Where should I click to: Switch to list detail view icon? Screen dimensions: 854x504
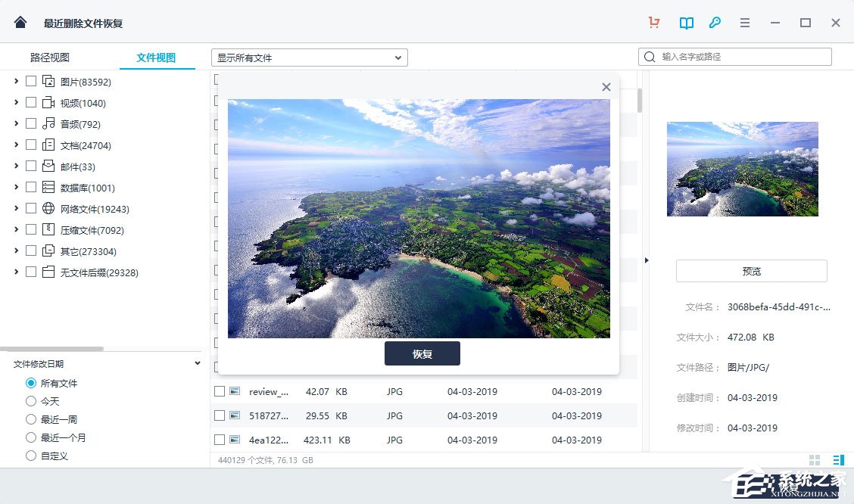pos(837,460)
